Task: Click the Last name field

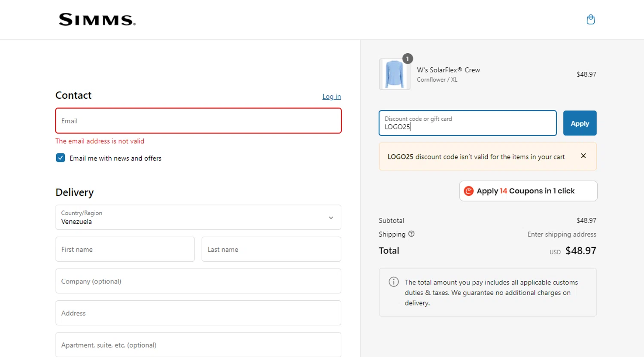Action: click(271, 249)
